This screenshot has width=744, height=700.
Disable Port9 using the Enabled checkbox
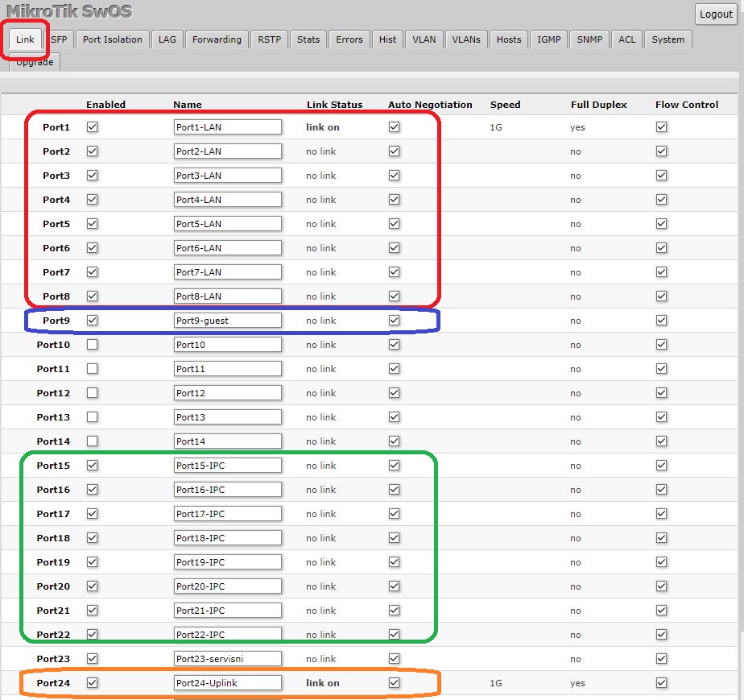click(93, 321)
